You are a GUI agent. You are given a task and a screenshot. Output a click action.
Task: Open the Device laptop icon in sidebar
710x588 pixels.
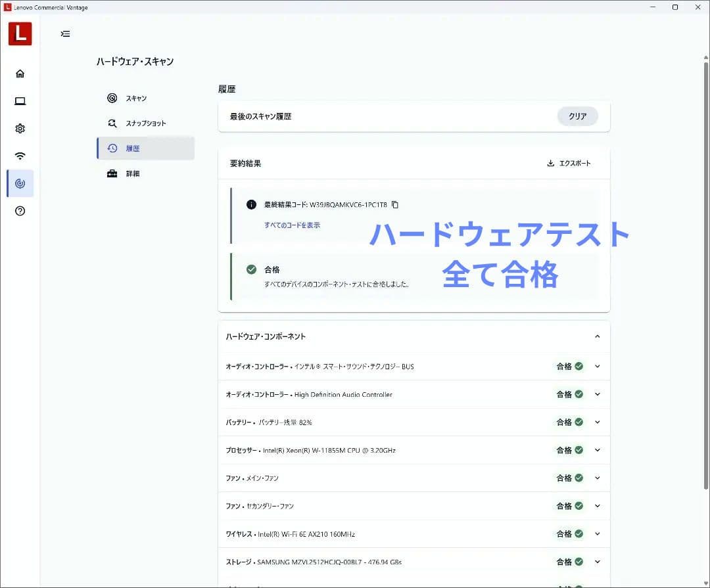click(20, 101)
